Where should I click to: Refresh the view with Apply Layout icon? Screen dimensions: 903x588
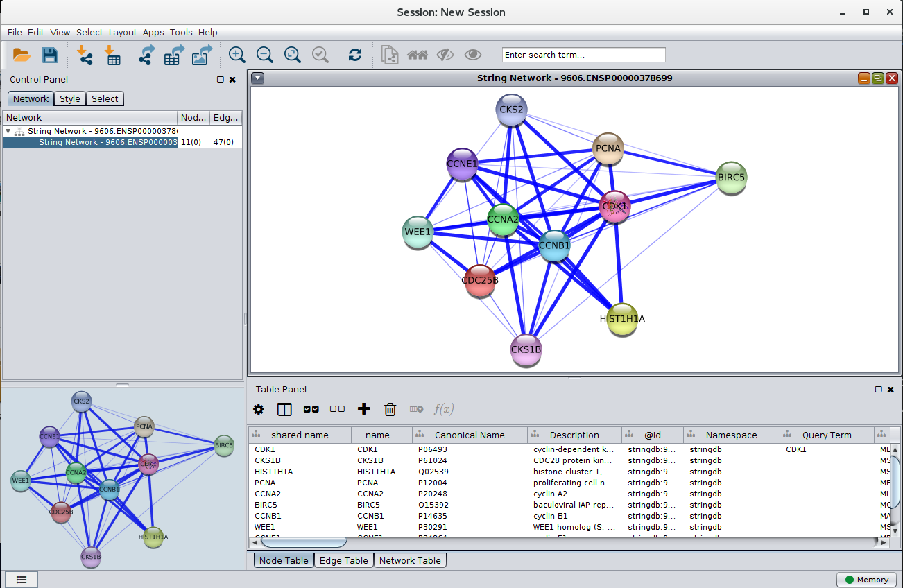(x=355, y=55)
